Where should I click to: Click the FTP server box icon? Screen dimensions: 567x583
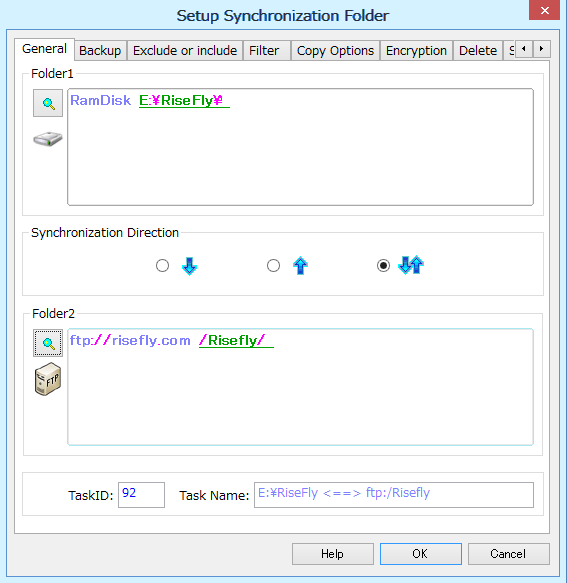click(48, 379)
